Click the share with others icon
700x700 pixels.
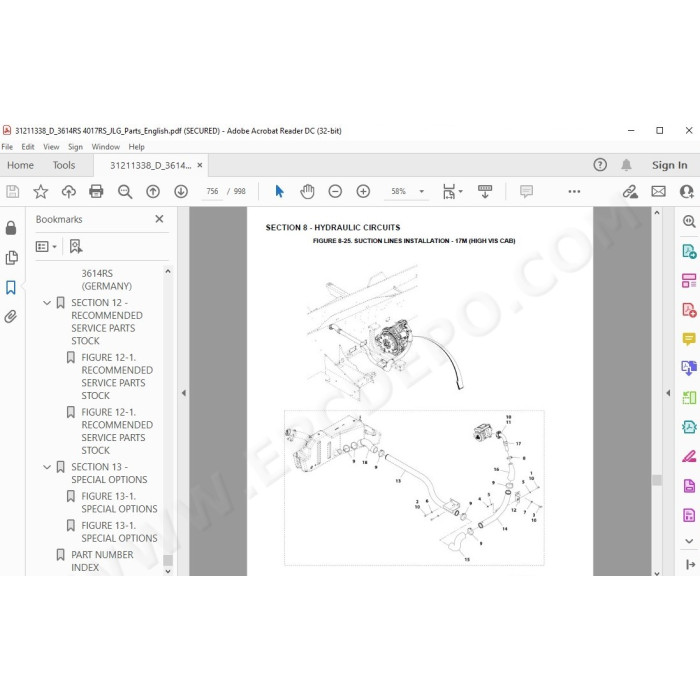[x=686, y=192]
